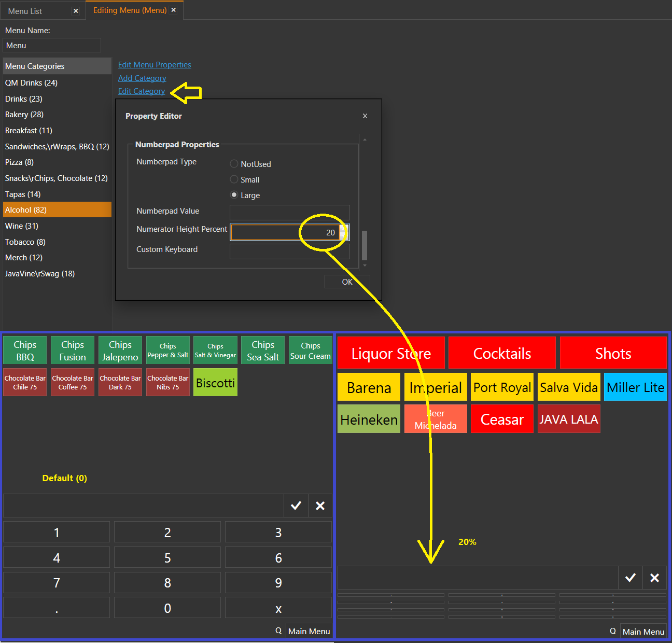Viewport: 672px width, 644px height.
Task: Tap numberpad key 5
Action: click(167, 557)
